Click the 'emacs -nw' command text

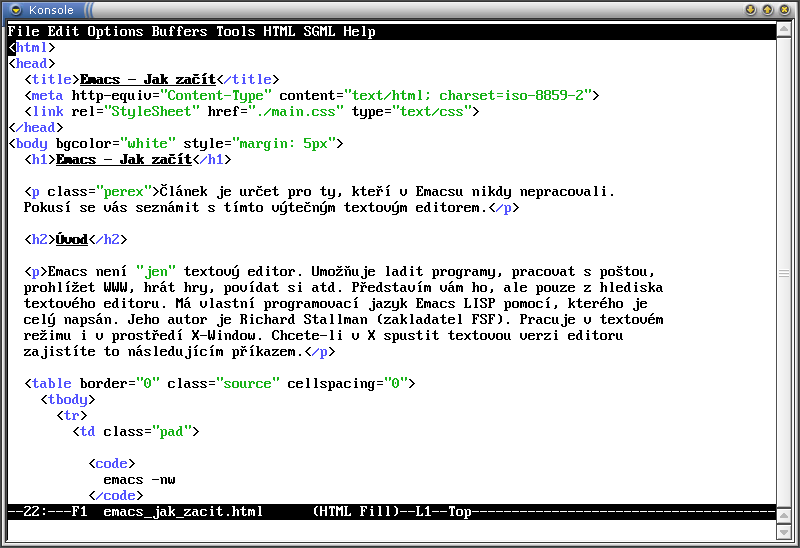[139, 480]
